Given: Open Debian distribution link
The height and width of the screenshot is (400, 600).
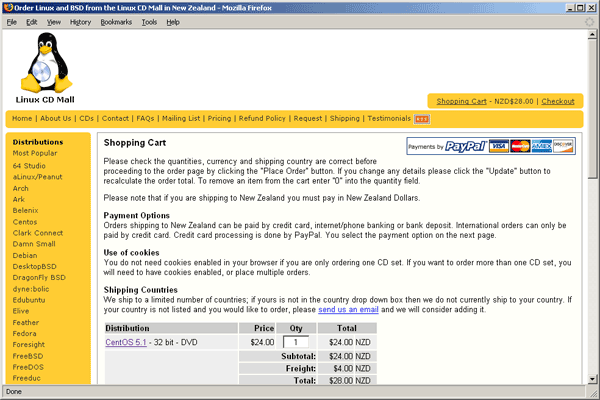Looking at the screenshot, I should pos(25,256).
